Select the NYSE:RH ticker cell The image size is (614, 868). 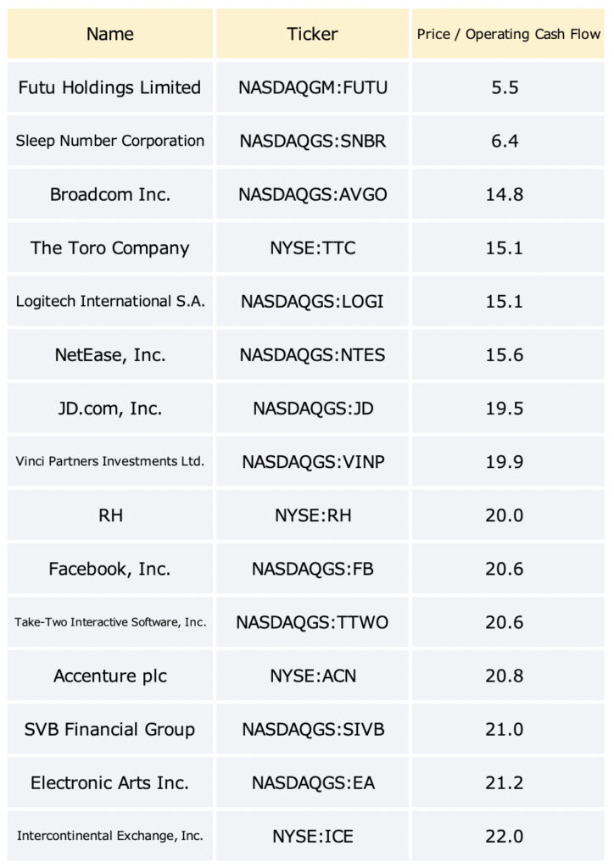point(312,515)
